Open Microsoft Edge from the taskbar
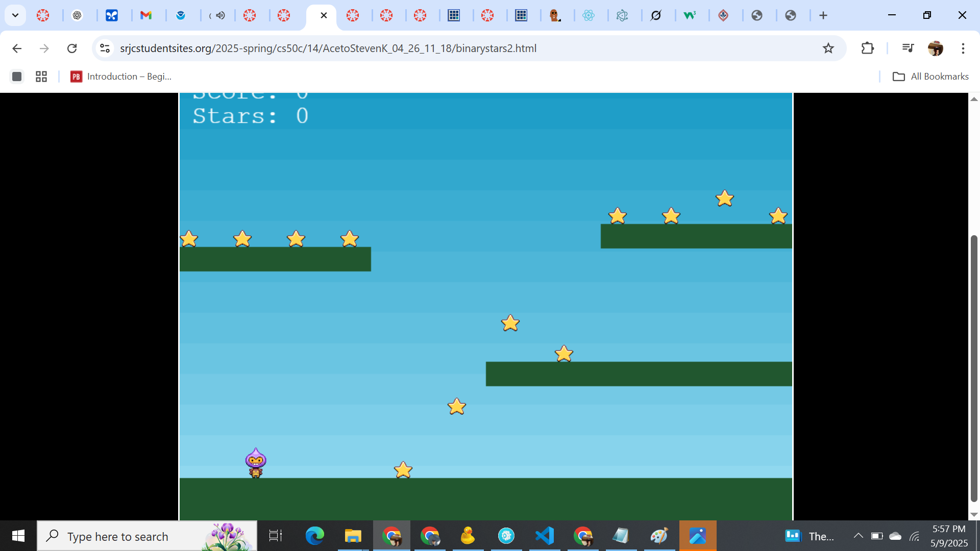 pyautogui.click(x=314, y=536)
